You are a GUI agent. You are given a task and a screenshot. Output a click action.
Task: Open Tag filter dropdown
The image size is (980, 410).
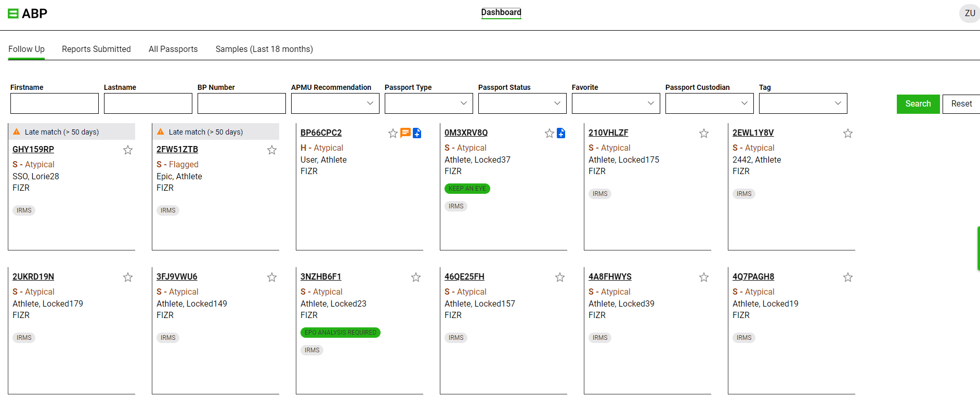pyautogui.click(x=803, y=103)
